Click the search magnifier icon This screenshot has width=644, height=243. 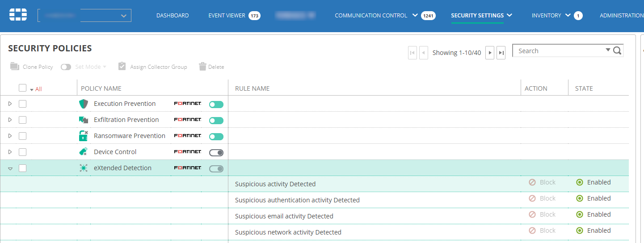point(617,50)
